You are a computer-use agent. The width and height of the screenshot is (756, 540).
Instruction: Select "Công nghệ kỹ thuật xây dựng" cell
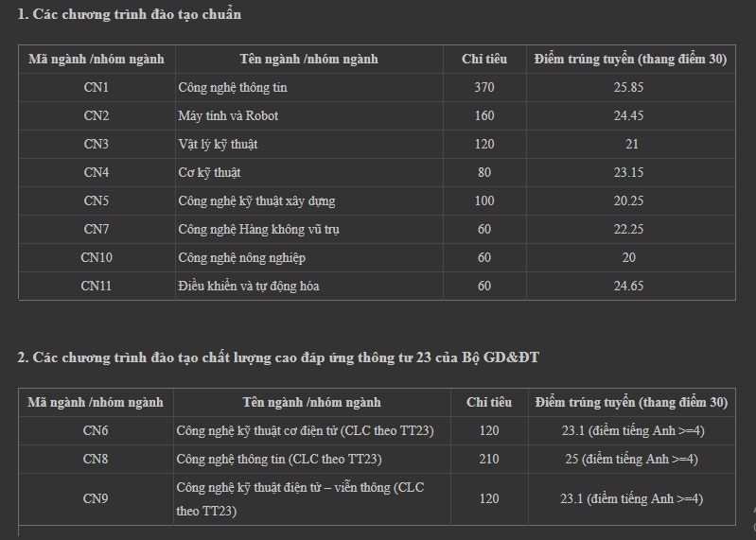click(x=256, y=201)
